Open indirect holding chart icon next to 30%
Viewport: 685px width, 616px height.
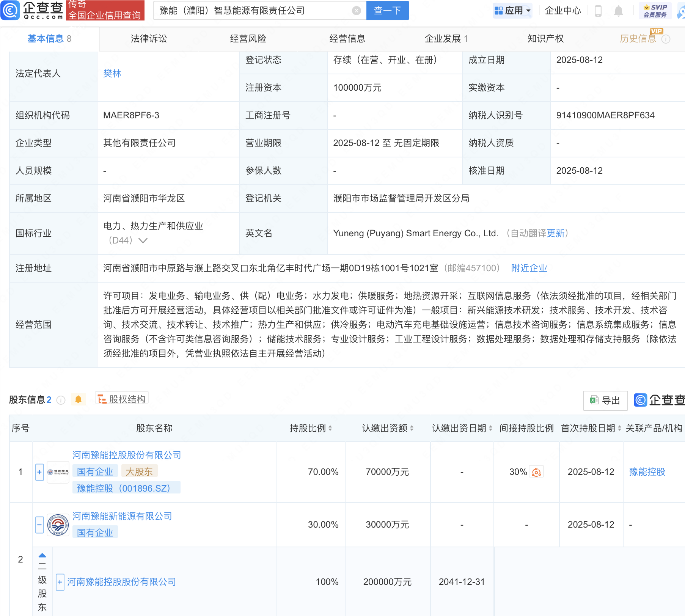536,472
